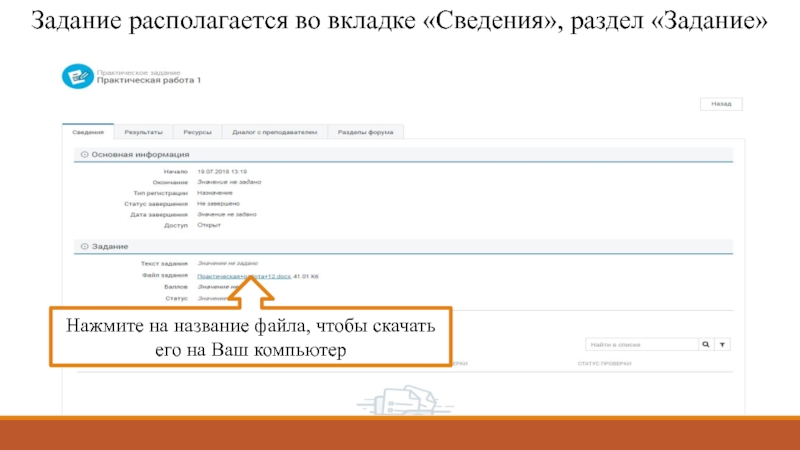
Task: Open the list filter funnel icon
Action: tap(723, 344)
